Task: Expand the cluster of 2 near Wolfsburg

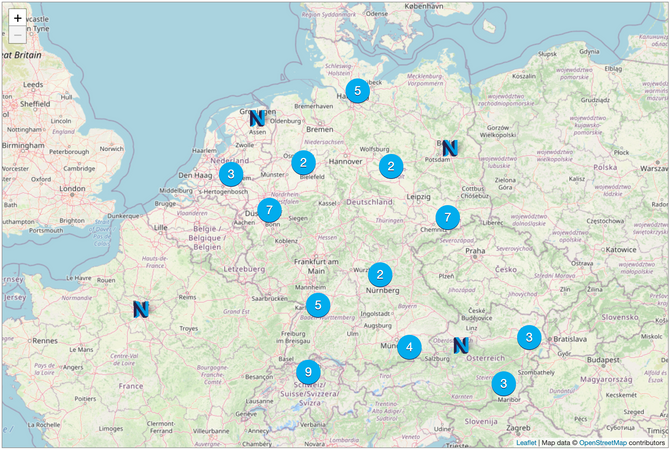Action: [391, 166]
